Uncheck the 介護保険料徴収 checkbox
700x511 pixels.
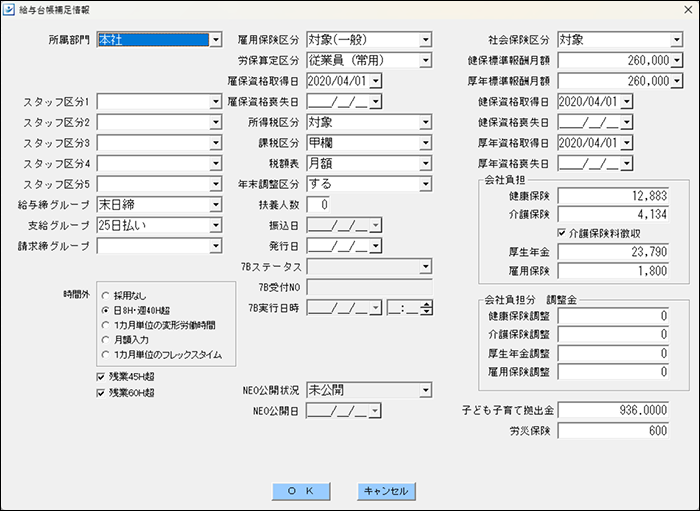[562, 233]
